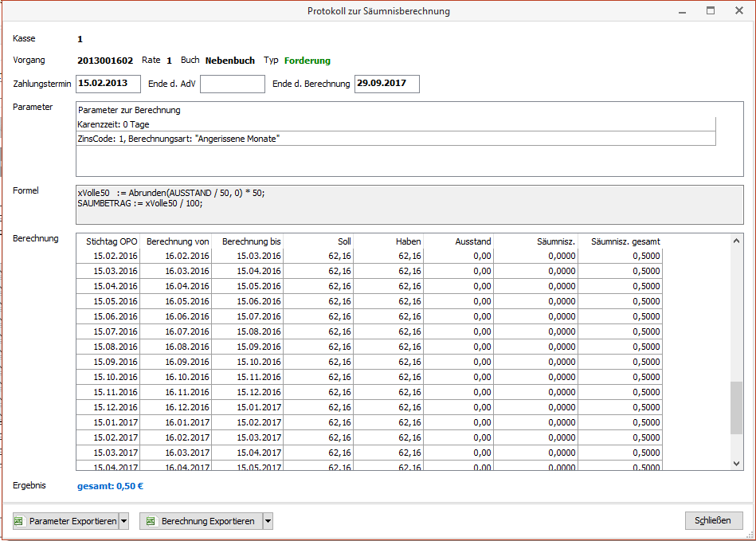
Task: Click the Zahlungstermin date field
Action: pyautogui.click(x=108, y=84)
